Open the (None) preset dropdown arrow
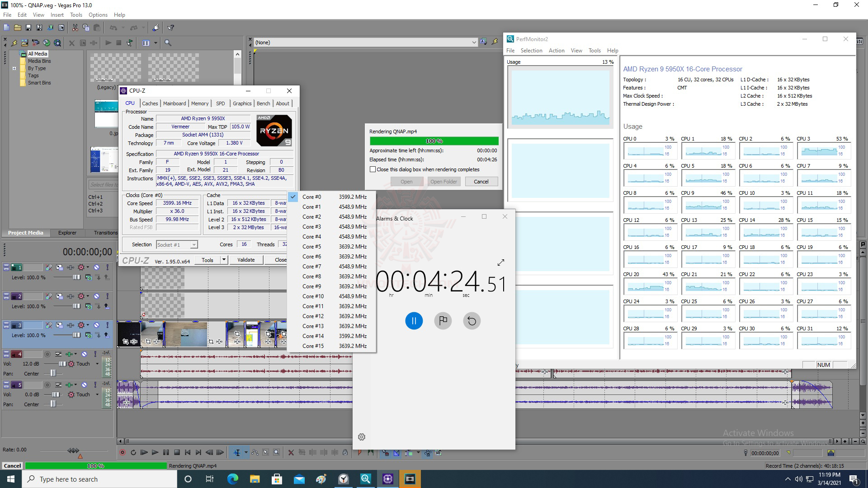This screenshot has width=868, height=488. point(474,42)
